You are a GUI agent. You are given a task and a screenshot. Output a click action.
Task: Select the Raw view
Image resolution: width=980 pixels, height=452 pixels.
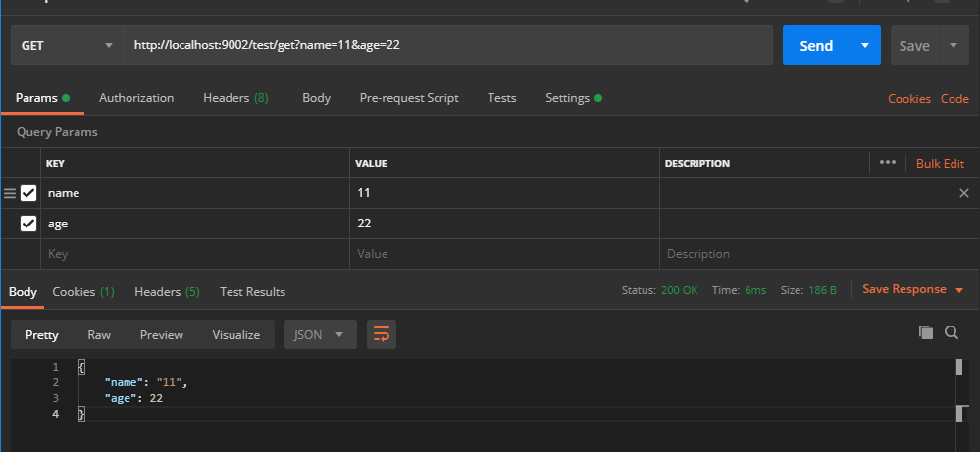[x=99, y=334]
